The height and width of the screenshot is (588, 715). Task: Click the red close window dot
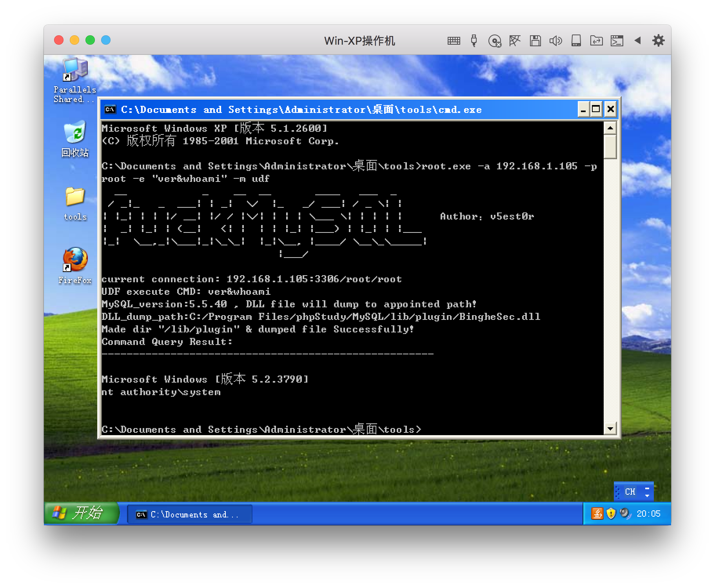tap(59, 40)
